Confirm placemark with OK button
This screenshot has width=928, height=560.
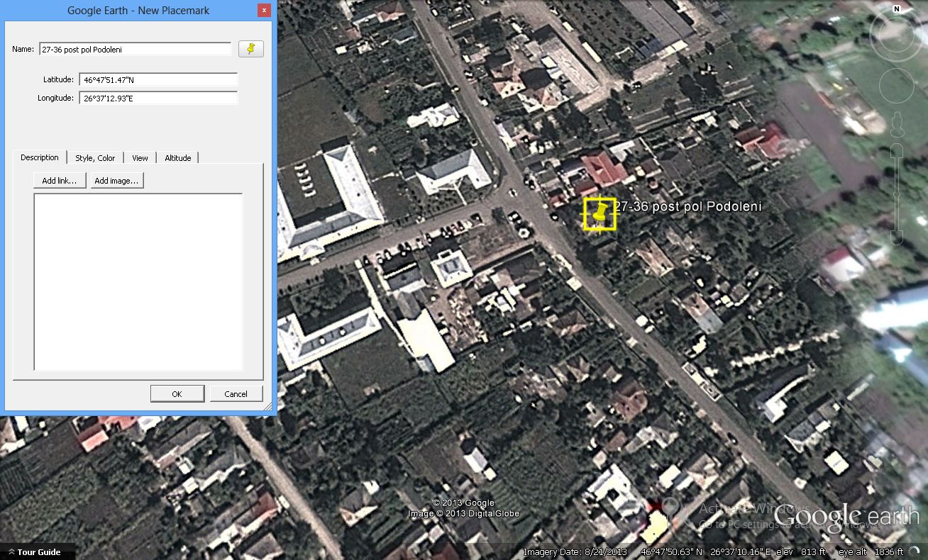pos(177,394)
